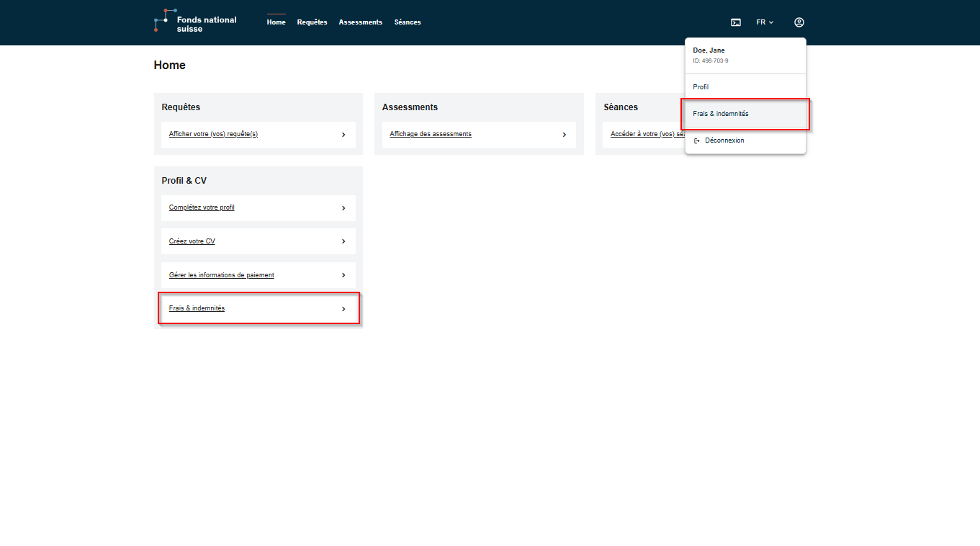
Task: Expand the FR language dropdown
Action: [x=765, y=22]
